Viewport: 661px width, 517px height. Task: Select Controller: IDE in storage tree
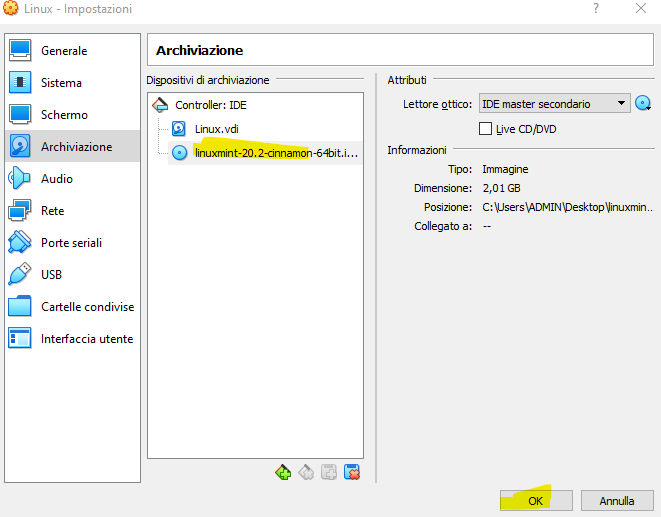pos(211,105)
